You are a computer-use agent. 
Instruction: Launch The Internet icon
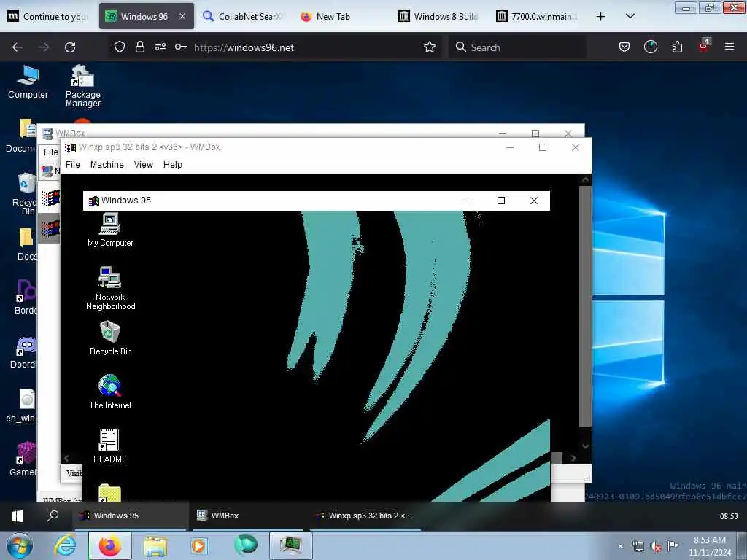(110, 392)
